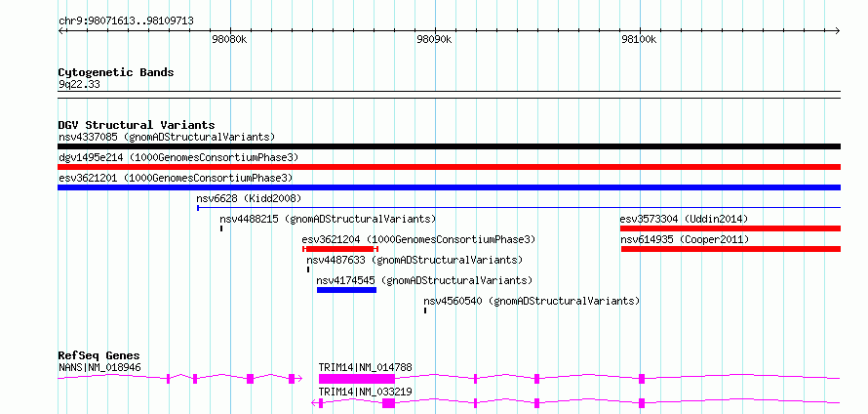Select the red esv3621204 variant bar
Image resolution: width=868 pixels, height=414 pixels.
(x=340, y=249)
